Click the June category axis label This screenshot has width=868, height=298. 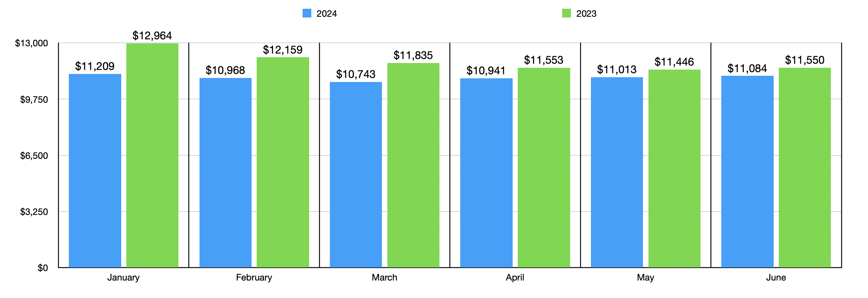tap(776, 278)
